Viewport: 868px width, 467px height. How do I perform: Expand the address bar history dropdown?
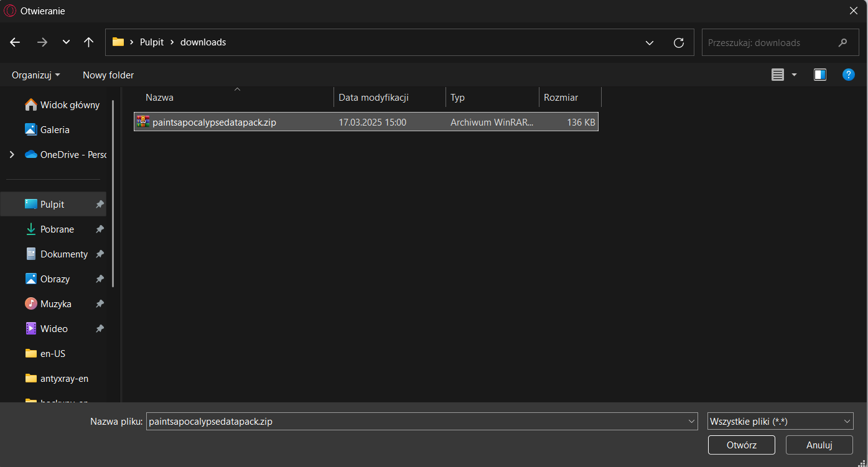tap(650, 43)
